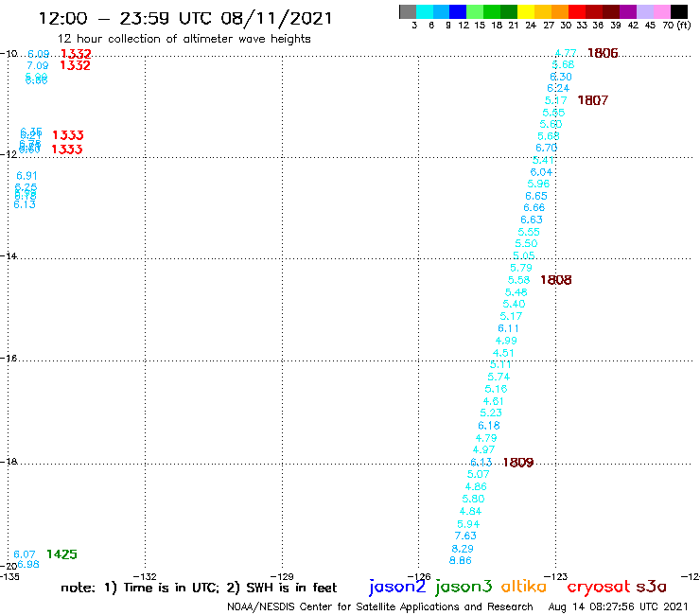Click the wave height value '6.91'
Viewport: 700px width, 615px height.
[26, 176]
